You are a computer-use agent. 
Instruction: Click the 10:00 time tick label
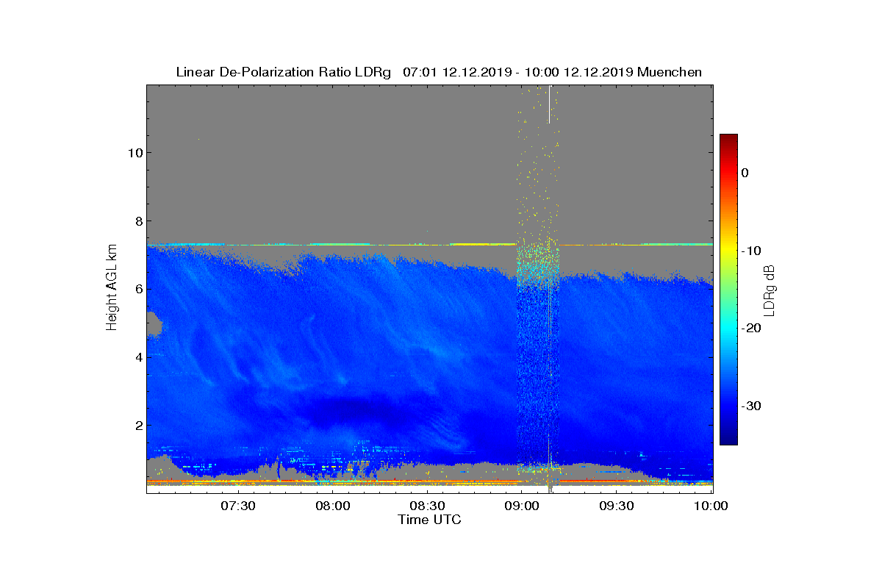point(711,506)
